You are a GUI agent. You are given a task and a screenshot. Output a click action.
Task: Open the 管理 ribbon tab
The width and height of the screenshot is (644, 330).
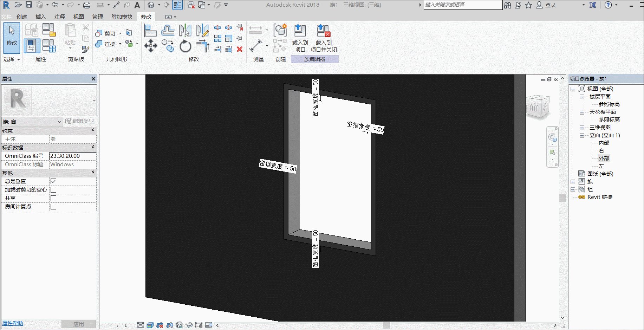pos(98,17)
